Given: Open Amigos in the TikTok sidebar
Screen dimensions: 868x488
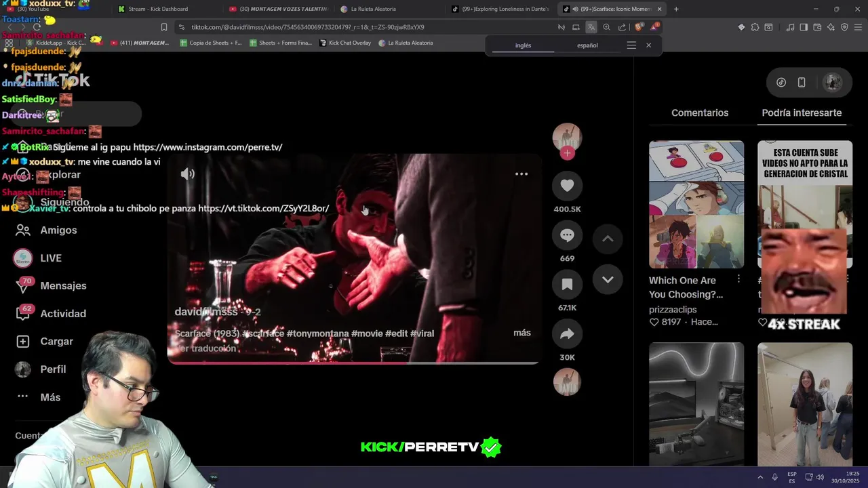Looking at the screenshot, I should (46, 230).
